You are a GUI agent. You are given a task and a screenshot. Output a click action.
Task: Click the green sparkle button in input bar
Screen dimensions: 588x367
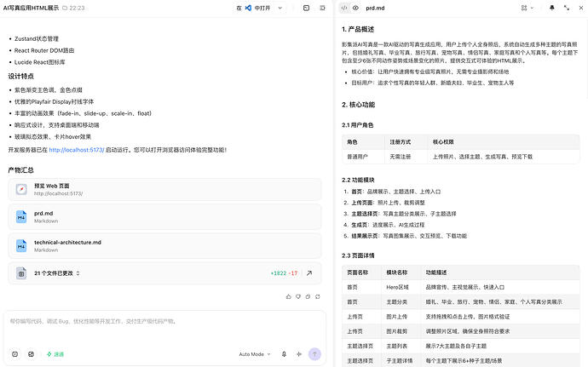[55, 354]
